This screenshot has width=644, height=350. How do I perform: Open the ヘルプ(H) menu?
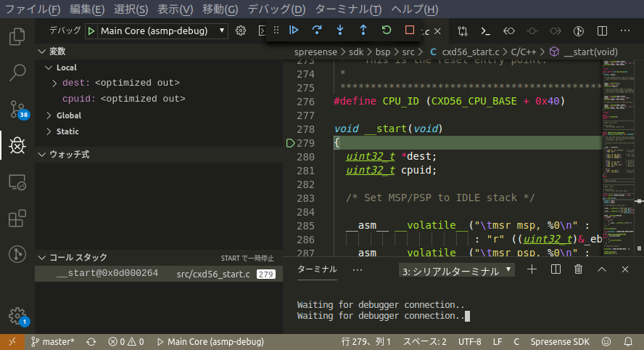pos(414,9)
